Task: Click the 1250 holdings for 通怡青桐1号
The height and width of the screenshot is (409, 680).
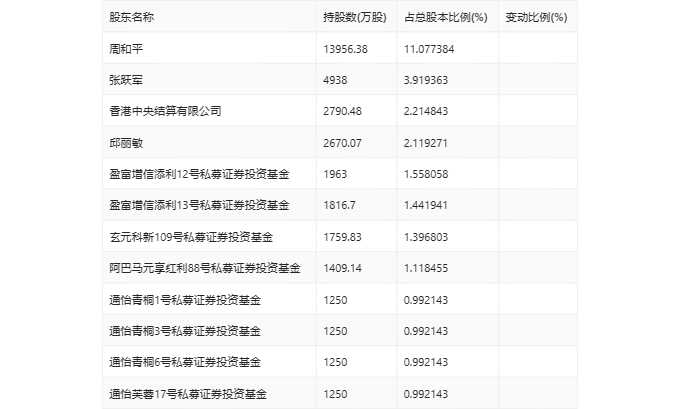Action: (x=335, y=300)
